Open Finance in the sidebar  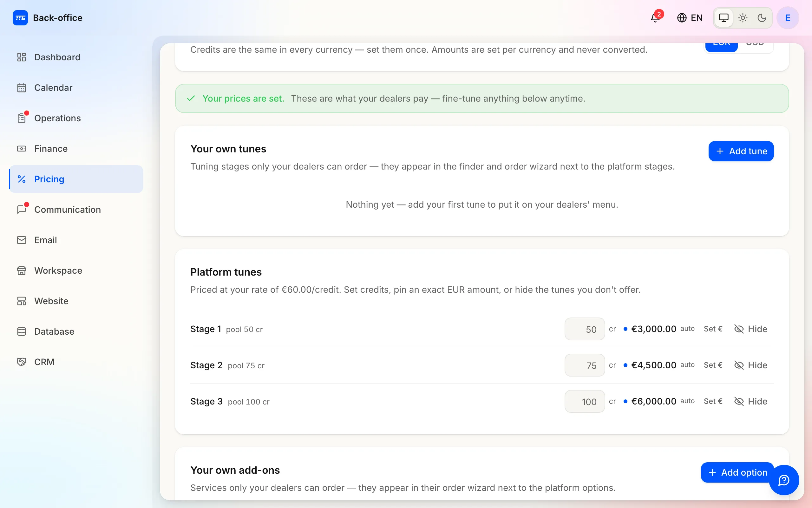(76, 149)
